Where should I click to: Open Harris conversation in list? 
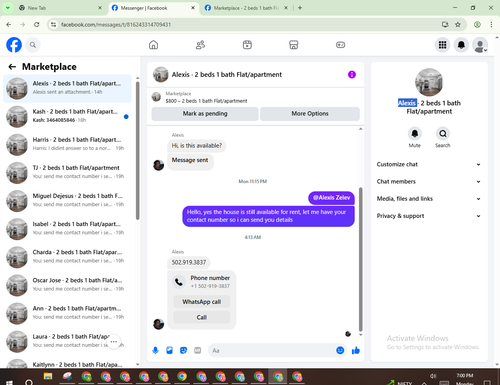click(67, 145)
